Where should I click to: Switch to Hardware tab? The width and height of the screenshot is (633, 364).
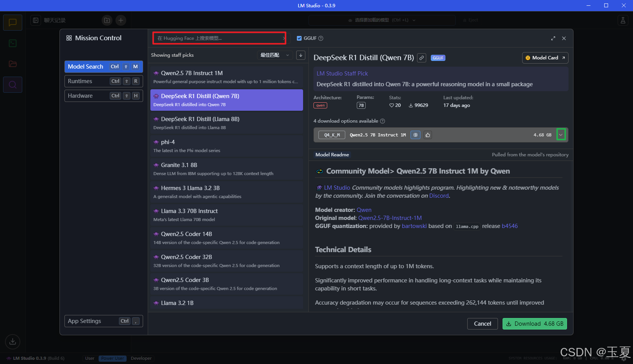(104, 96)
